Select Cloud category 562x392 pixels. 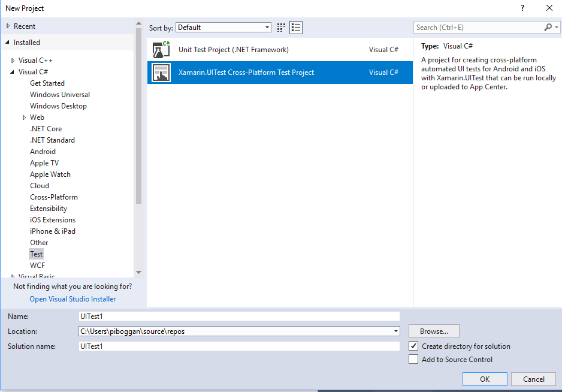40,186
